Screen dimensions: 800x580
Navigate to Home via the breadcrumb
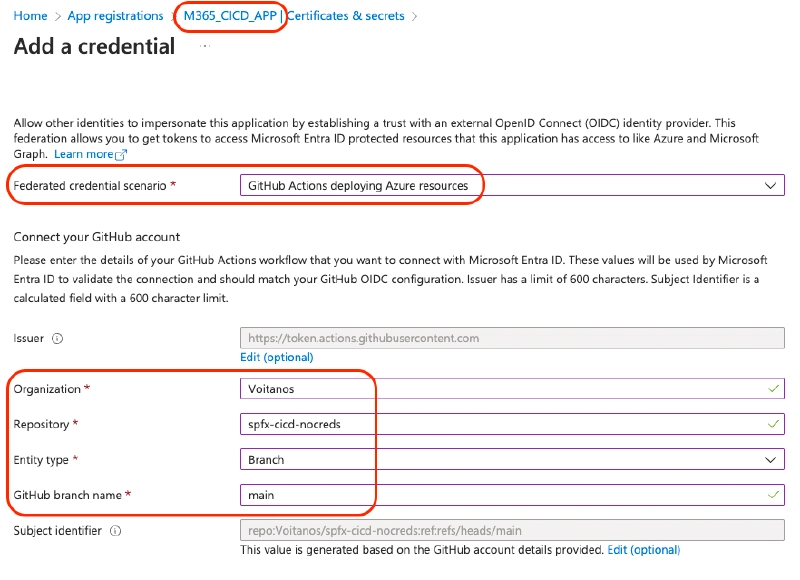[x=30, y=16]
